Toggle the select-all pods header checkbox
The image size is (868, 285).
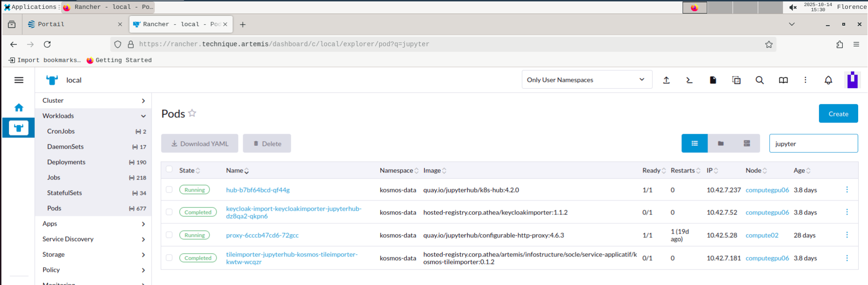pyautogui.click(x=169, y=170)
